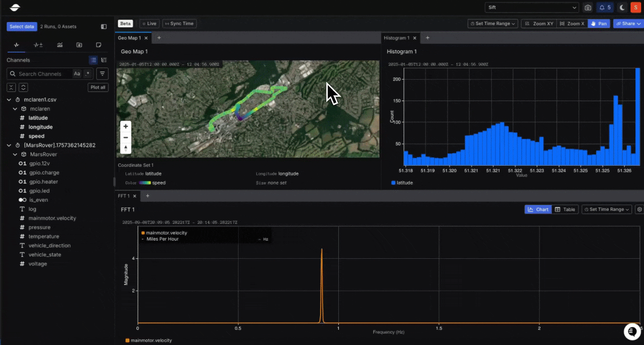Click the speed color gradient swatch
The image size is (644, 345).
145,183
